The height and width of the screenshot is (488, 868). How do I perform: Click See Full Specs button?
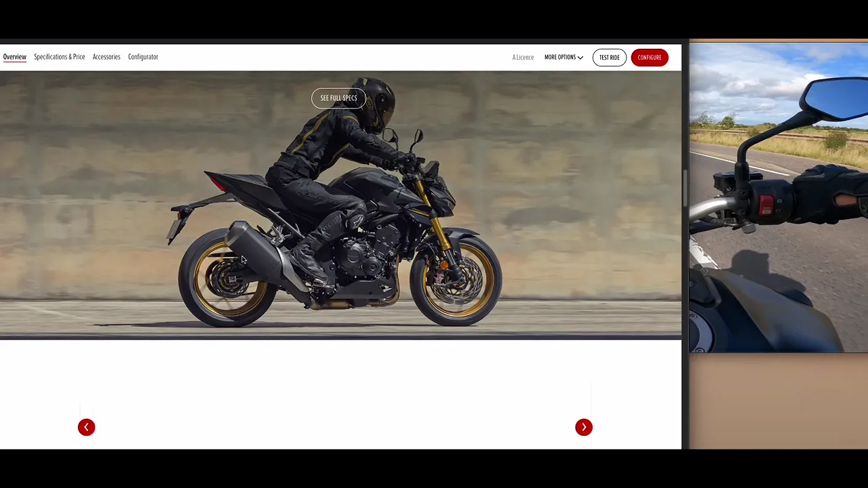point(338,98)
